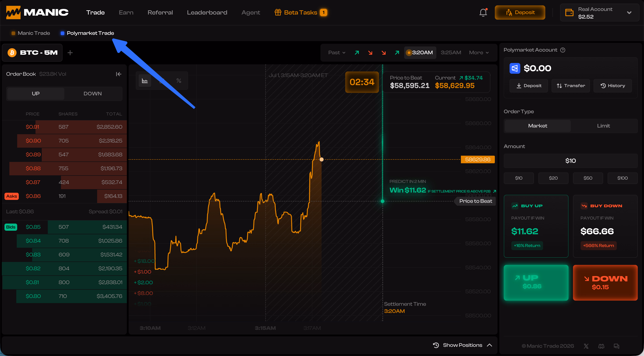The height and width of the screenshot is (356, 644).
Task: Click the green UP $0.86 button
Action: (536, 283)
